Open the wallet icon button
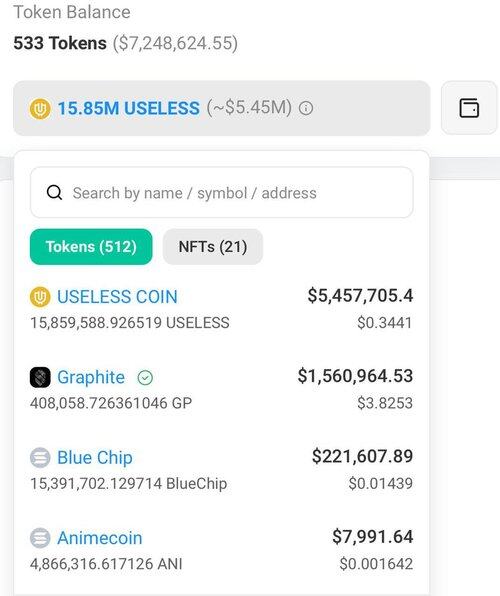Screen dimensions: 500x596 469,108
